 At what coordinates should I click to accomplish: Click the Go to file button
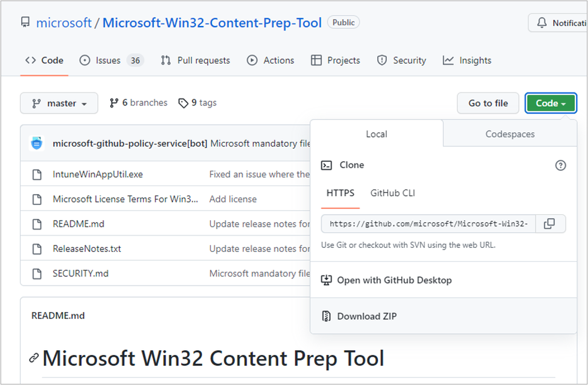[x=488, y=103]
